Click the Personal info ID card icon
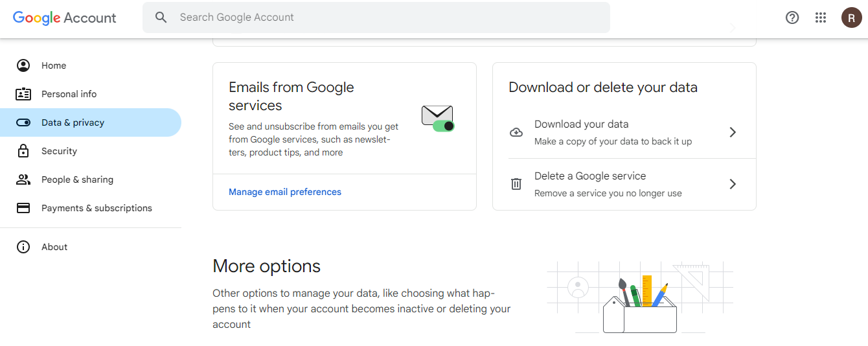Image resolution: width=868 pixels, height=346 pixels. [x=23, y=94]
